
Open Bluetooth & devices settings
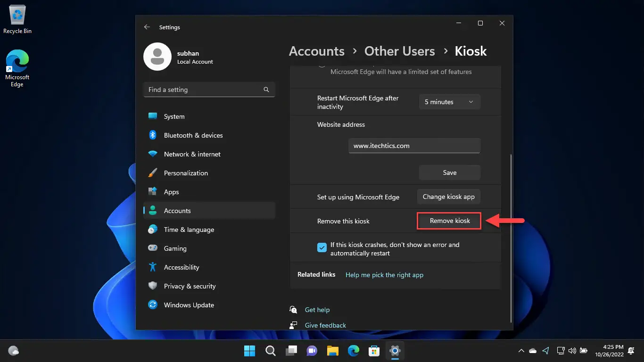coord(209,135)
